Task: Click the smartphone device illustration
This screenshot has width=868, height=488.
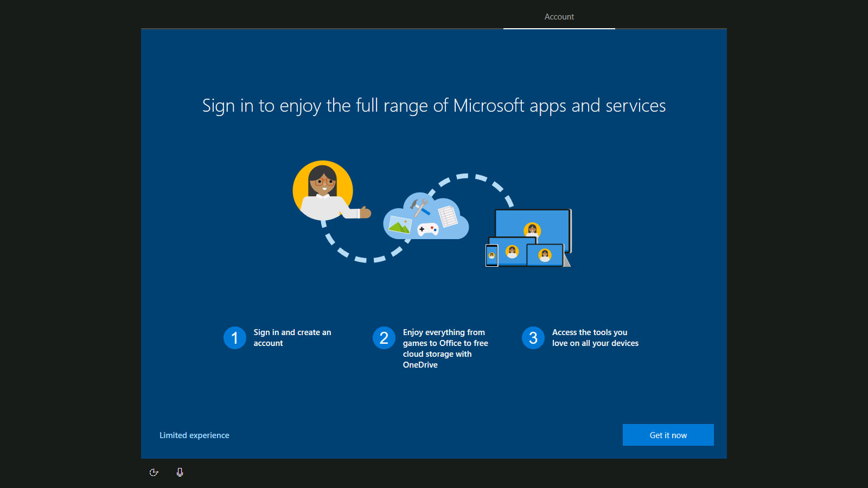Action: point(492,255)
